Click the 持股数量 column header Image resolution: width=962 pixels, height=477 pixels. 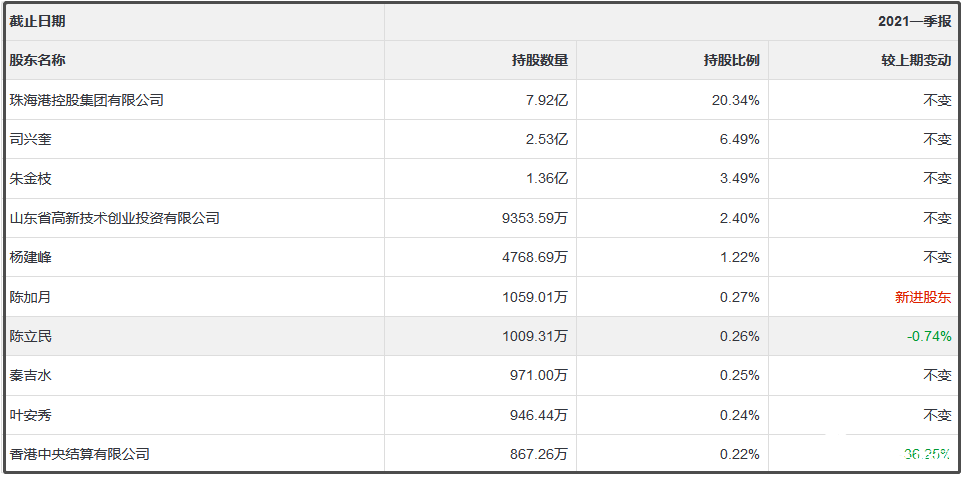tap(539, 60)
